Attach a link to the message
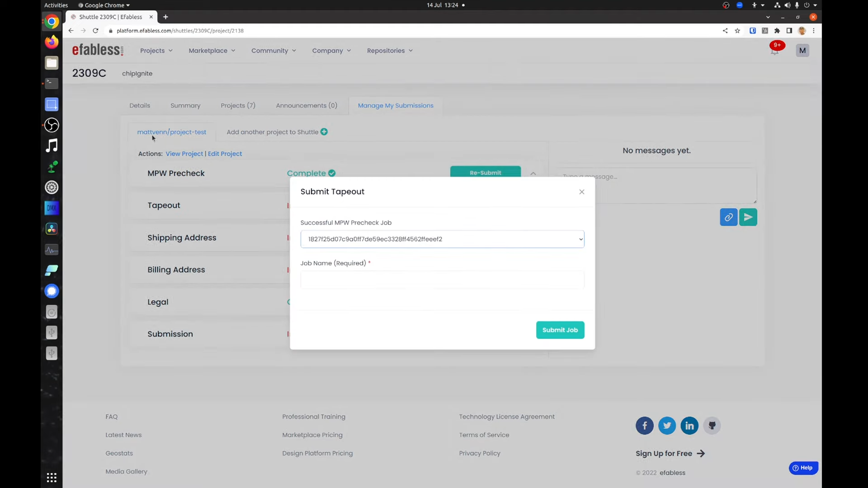The image size is (868, 488). pyautogui.click(x=728, y=217)
